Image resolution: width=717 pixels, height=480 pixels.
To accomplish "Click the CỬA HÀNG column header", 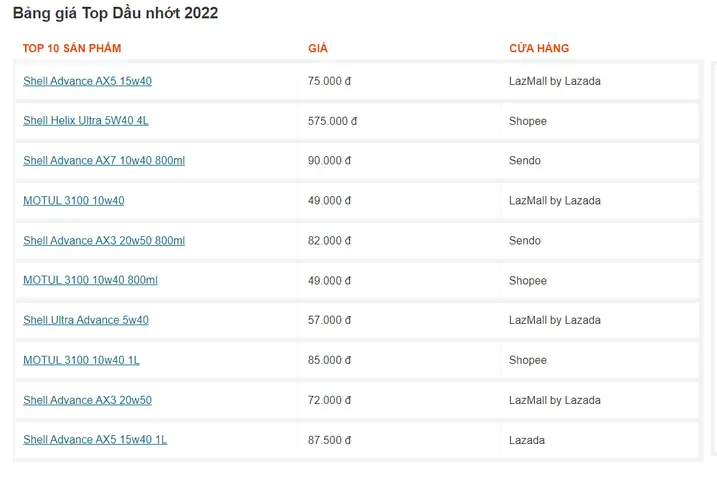I will 539,48.
